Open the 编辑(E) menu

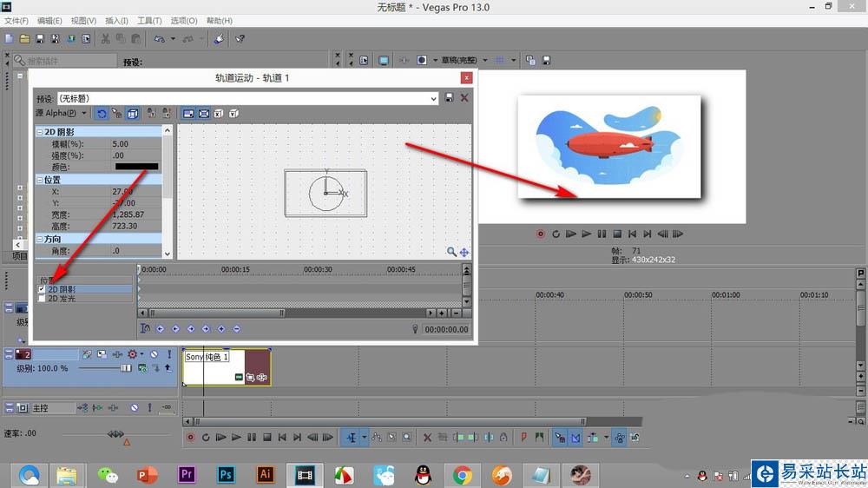pyautogui.click(x=49, y=21)
